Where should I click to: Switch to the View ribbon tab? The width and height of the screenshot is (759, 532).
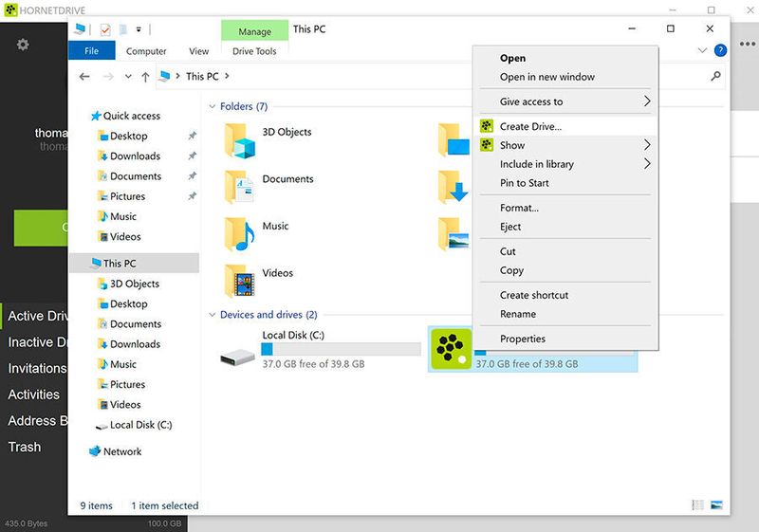point(198,51)
